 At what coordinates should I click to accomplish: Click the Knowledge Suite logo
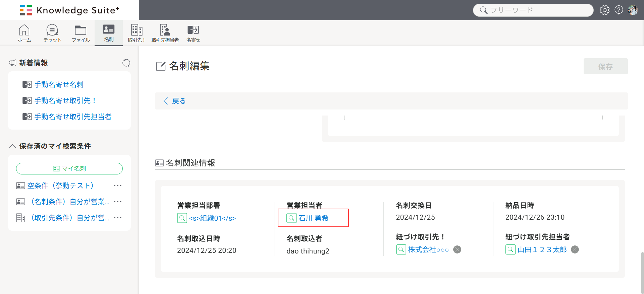point(69,10)
